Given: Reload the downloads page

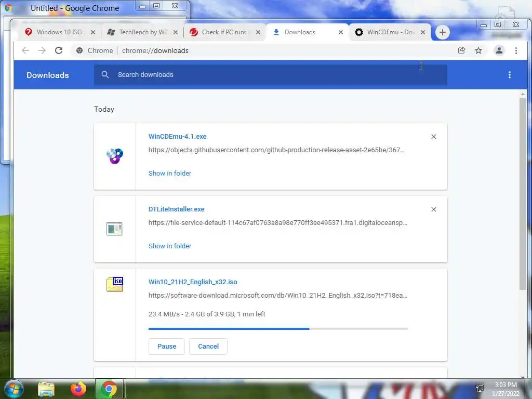Looking at the screenshot, I should tap(59, 50).
